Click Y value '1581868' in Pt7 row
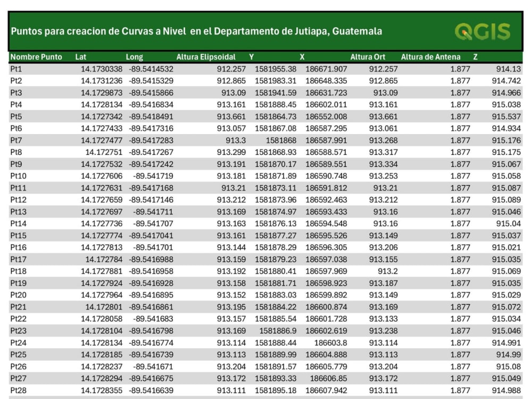532x399 pixels. pyautogui.click(x=281, y=140)
